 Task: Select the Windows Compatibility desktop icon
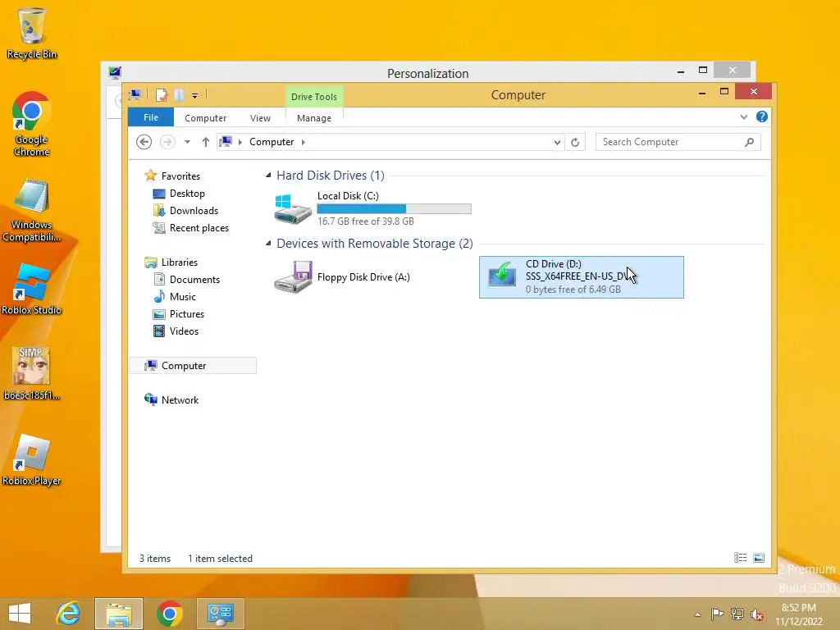click(x=32, y=210)
